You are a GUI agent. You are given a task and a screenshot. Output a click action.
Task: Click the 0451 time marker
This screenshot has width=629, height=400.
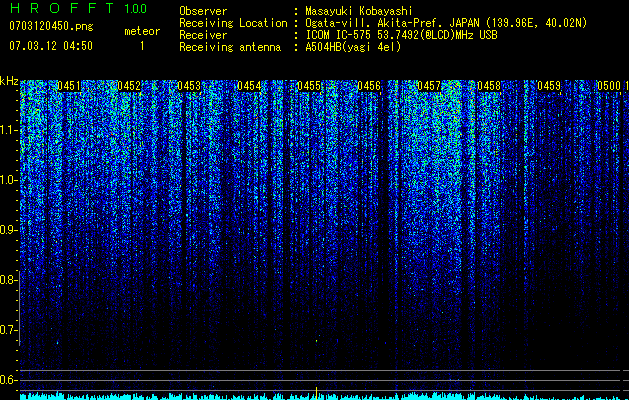coord(69,86)
